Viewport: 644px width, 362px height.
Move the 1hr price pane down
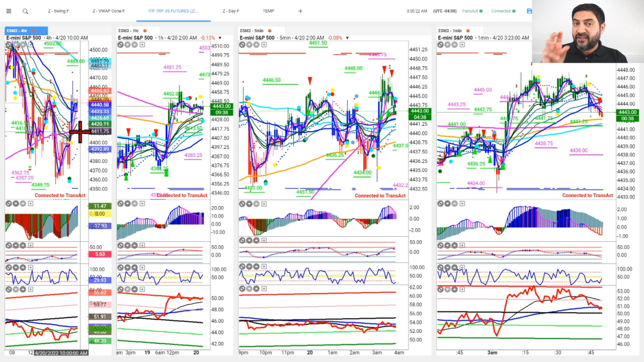coord(127,45)
